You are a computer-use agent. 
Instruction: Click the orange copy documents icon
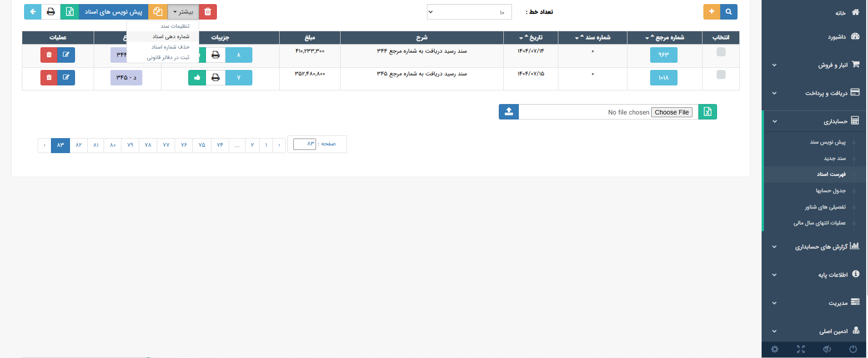tap(158, 12)
